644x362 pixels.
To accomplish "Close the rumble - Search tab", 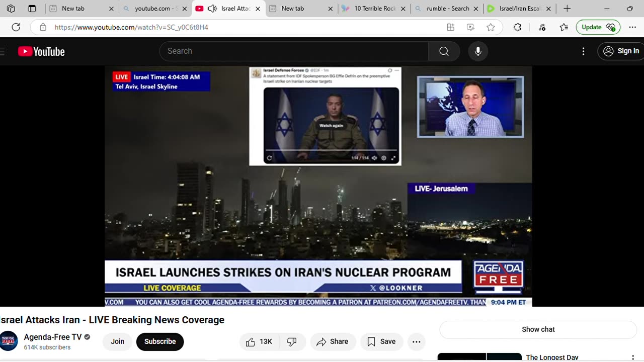I will point(475,9).
